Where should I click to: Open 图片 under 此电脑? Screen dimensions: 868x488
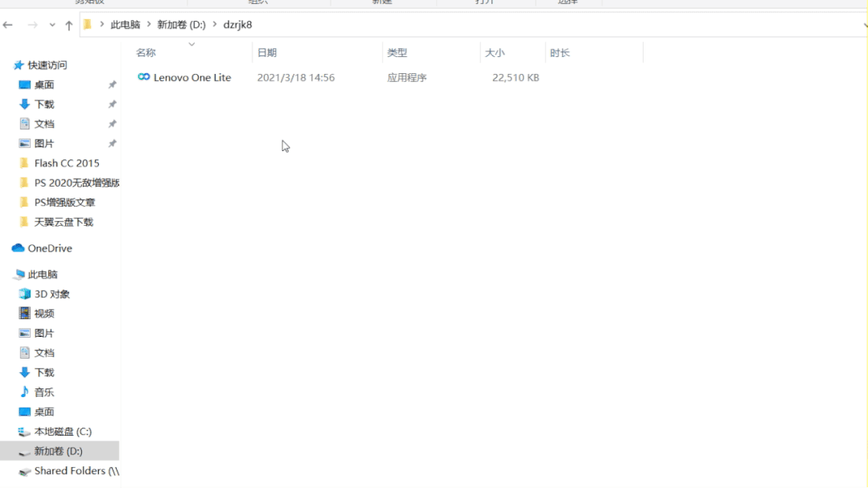click(x=43, y=333)
